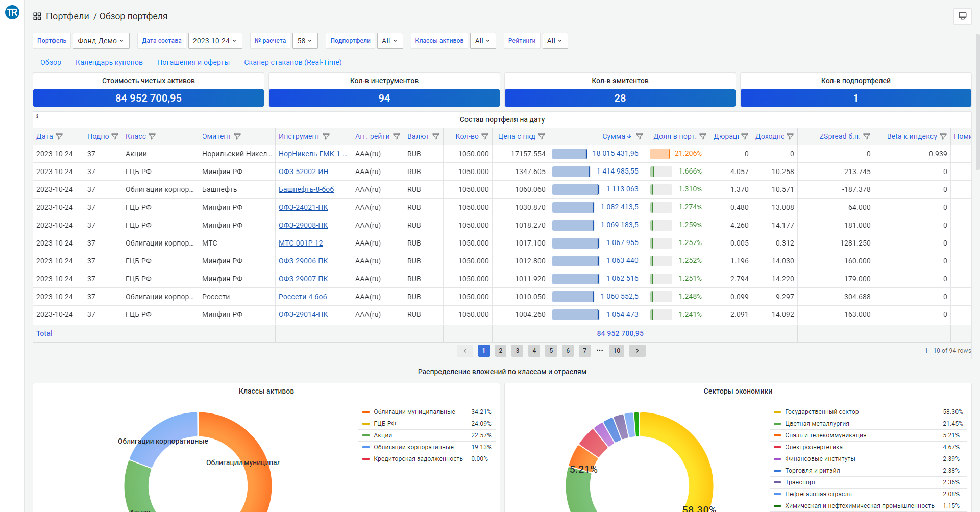Open the Россети-4-боб instrument link
The height and width of the screenshot is (512, 980).
click(303, 297)
